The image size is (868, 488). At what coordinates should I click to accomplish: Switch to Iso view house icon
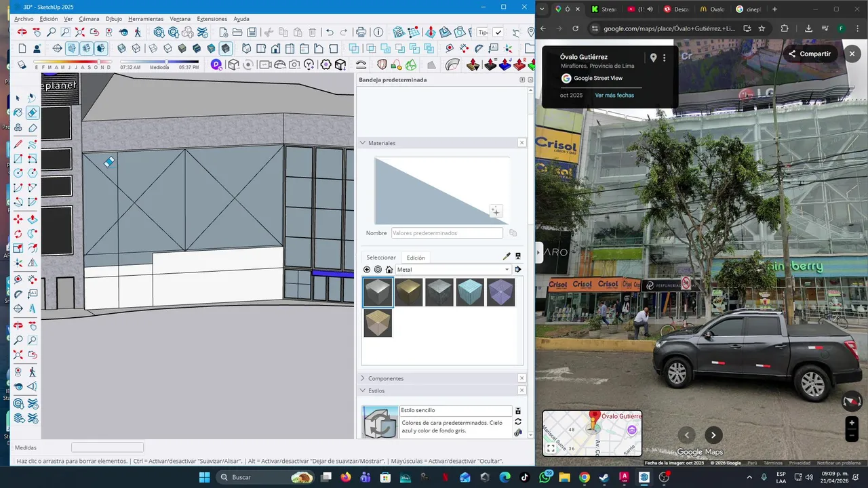[246, 48]
